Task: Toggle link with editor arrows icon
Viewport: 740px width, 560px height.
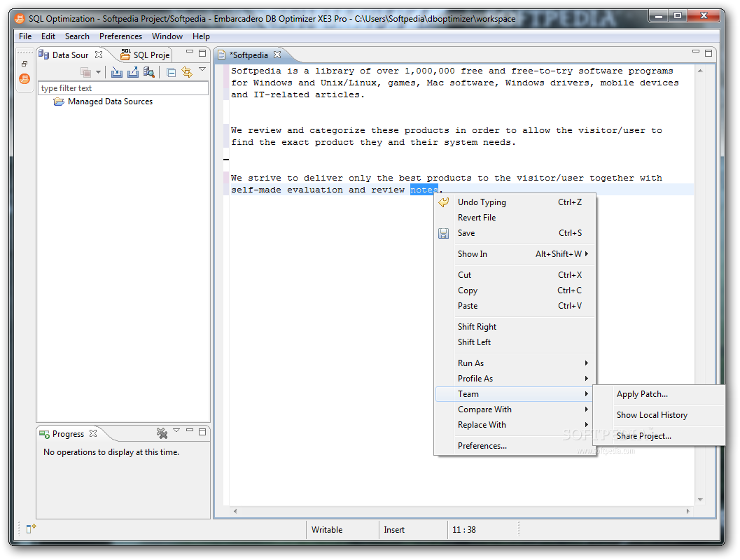Action: click(188, 72)
